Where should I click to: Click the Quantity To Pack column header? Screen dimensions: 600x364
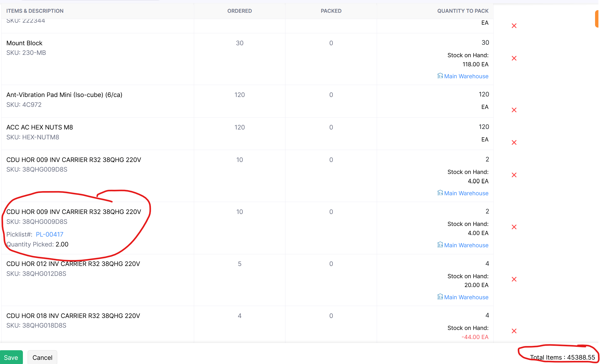tap(463, 11)
